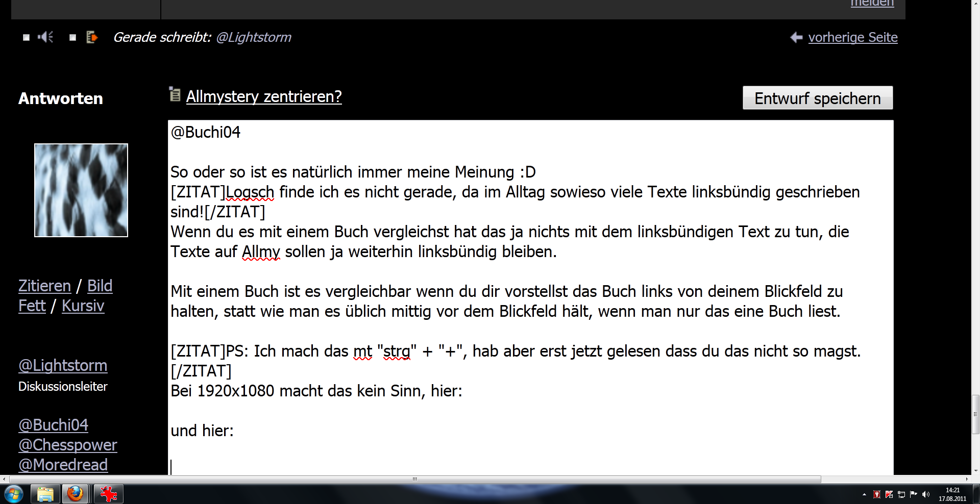
Task: Click the underlined word Allmy in text
Action: pos(261,252)
